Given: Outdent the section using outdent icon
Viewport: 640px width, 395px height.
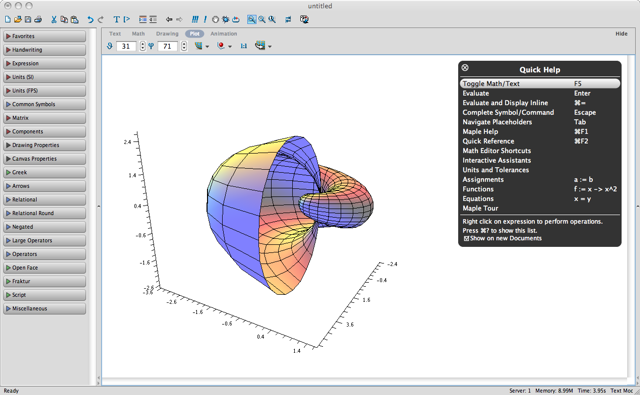Looking at the screenshot, I should [153, 19].
